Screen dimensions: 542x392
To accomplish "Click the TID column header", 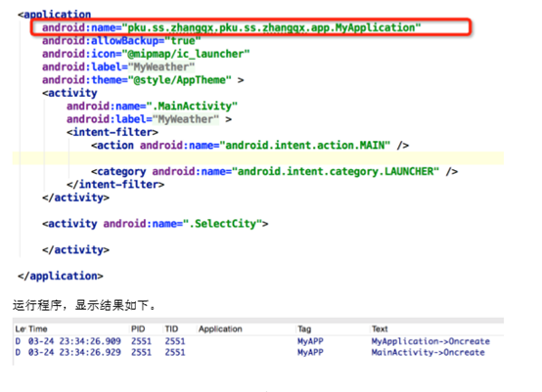I will [171, 328].
